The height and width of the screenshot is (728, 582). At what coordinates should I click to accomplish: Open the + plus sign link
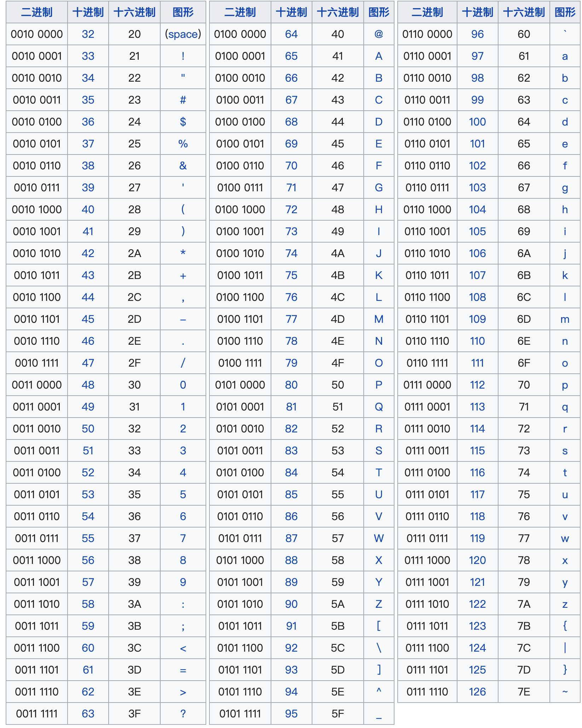tap(183, 275)
